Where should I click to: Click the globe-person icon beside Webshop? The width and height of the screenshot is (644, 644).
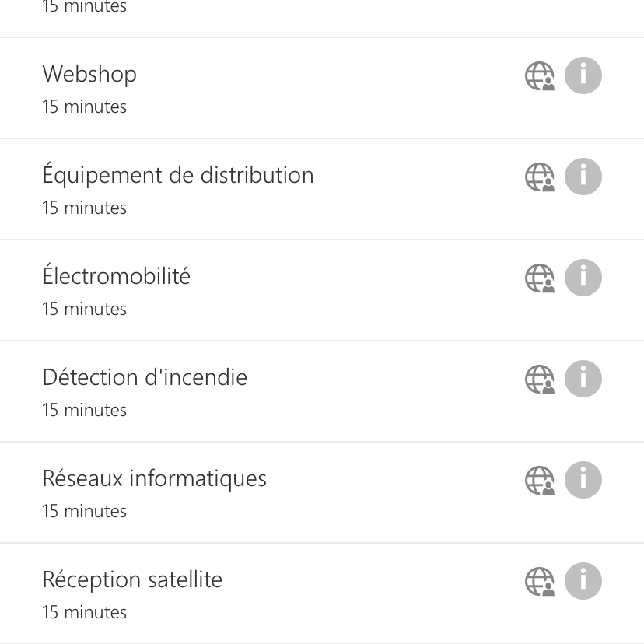click(540, 76)
